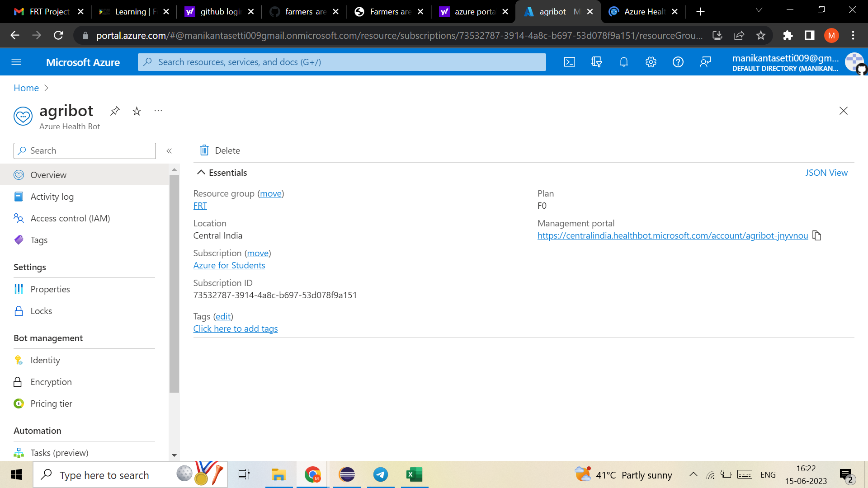
Task: Open portal settings with the gear icon
Action: point(651,62)
